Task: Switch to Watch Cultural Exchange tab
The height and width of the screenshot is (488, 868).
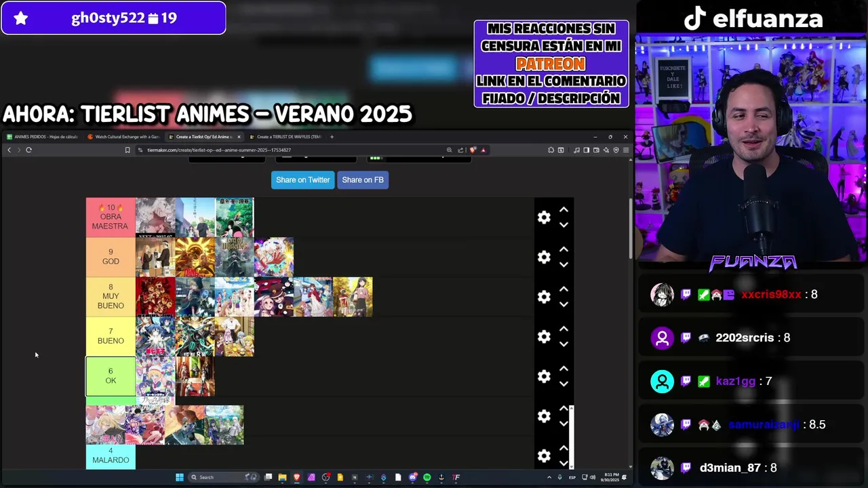Action: tap(123, 137)
